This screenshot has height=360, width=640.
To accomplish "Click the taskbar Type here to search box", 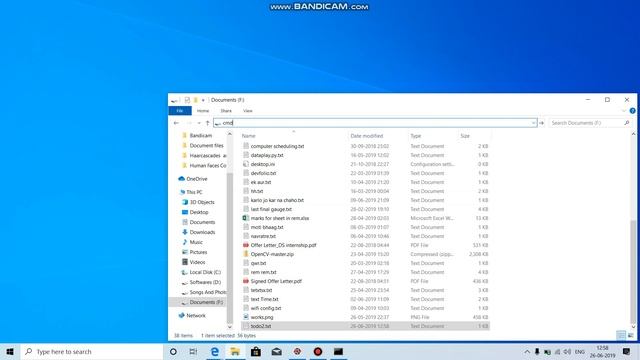I will [92, 351].
